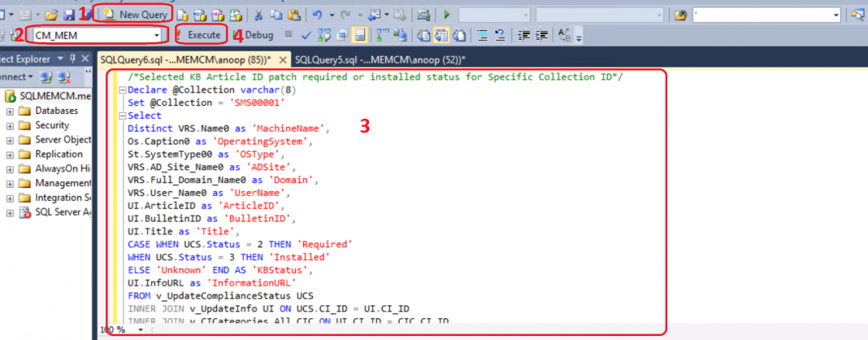The height and width of the screenshot is (340, 868).
Task: Select the Results to Text icon
Action: pos(423,36)
